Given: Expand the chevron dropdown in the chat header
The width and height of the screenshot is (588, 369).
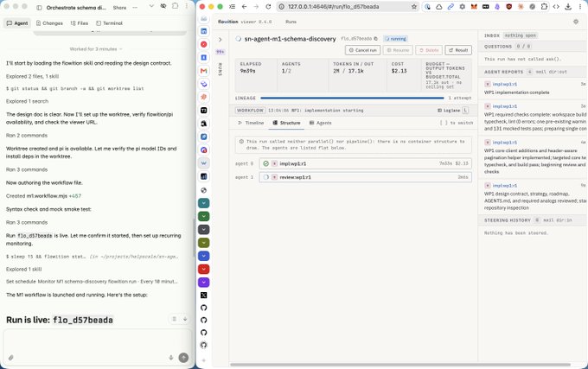Looking at the screenshot, I should pos(151,6).
